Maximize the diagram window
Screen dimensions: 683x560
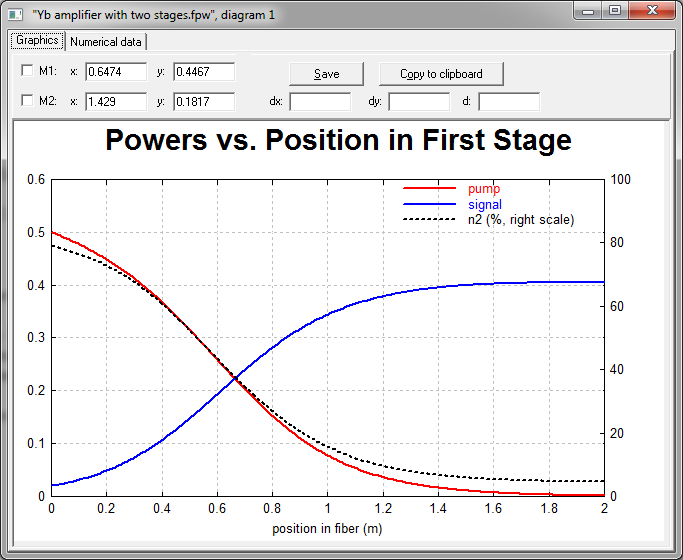coord(616,10)
